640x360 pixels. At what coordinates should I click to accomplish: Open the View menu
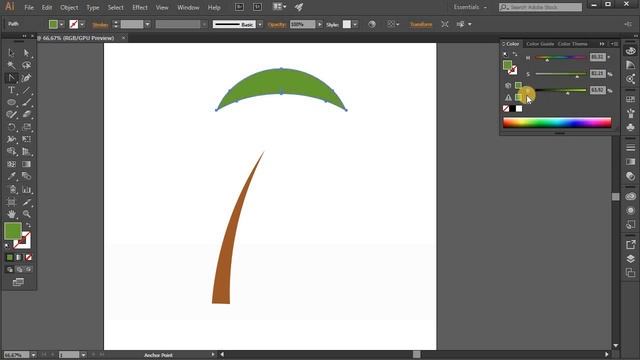[x=162, y=7]
